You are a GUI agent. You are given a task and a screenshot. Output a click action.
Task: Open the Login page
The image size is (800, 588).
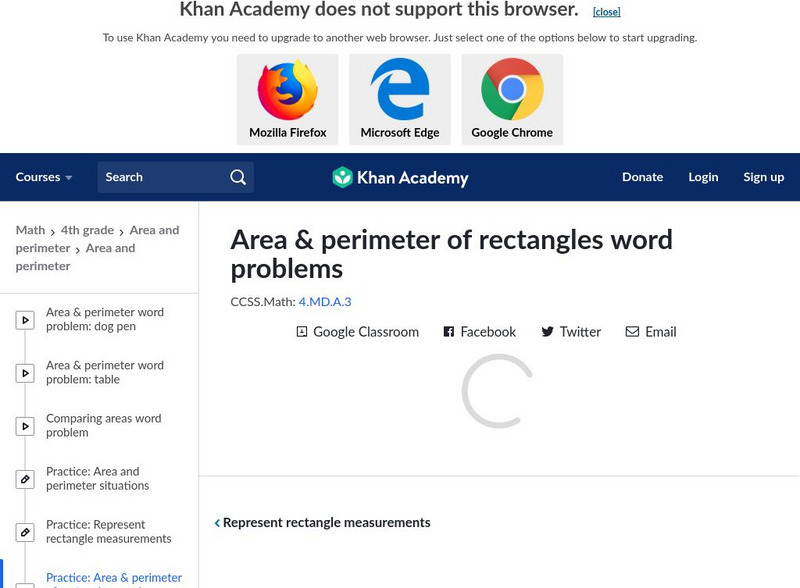pos(703,177)
